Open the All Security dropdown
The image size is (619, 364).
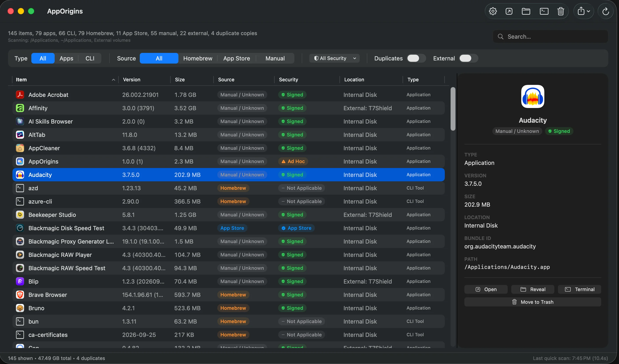tap(335, 58)
